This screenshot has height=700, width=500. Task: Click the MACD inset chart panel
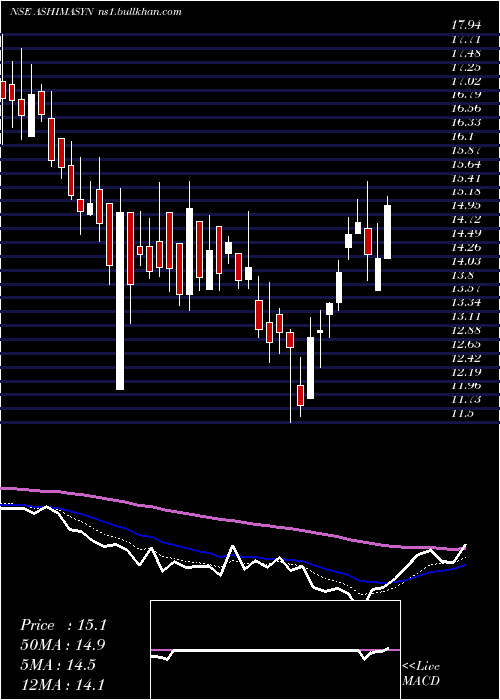[275, 650]
